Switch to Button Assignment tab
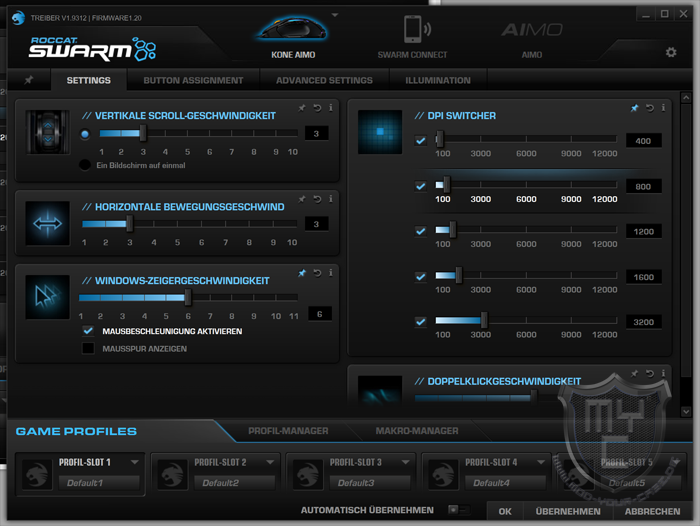 click(193, 80)
